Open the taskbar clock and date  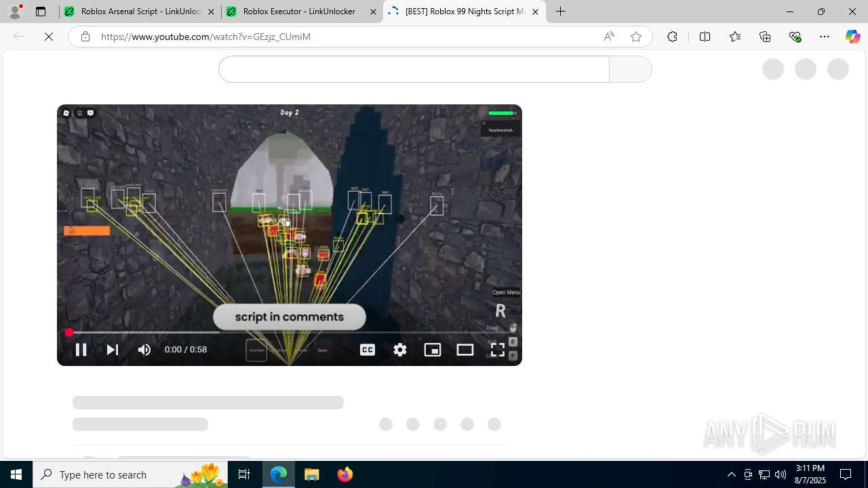click(x=810, y=474)
